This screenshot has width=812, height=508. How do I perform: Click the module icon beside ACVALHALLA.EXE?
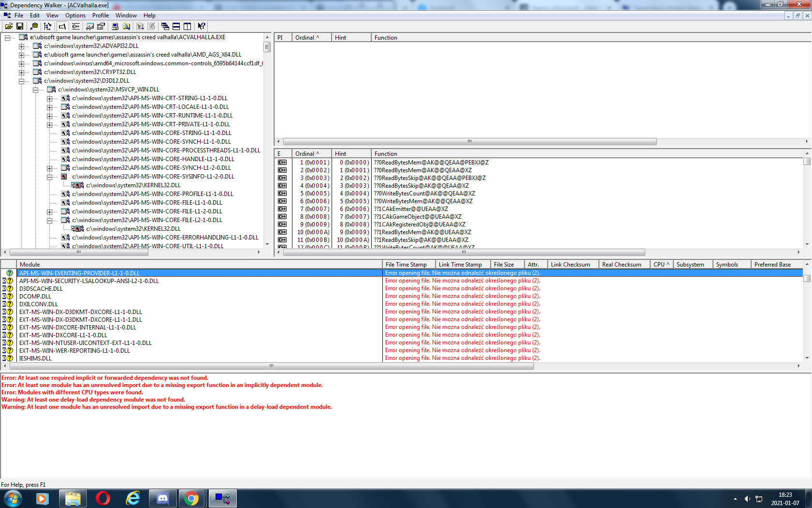(23, 37)
